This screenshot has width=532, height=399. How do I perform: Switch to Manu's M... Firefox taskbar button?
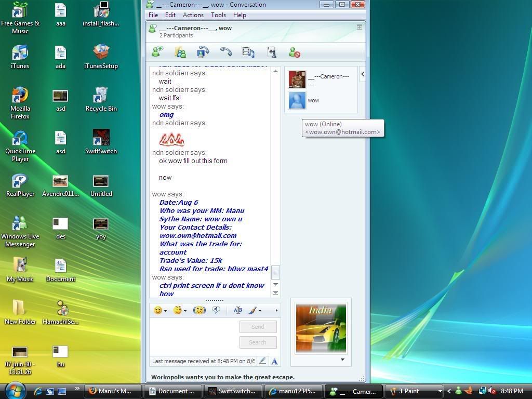point(113,391)
